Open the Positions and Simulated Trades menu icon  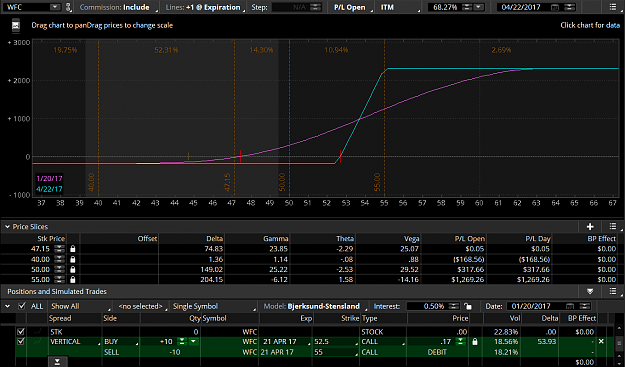click(613, 292)
